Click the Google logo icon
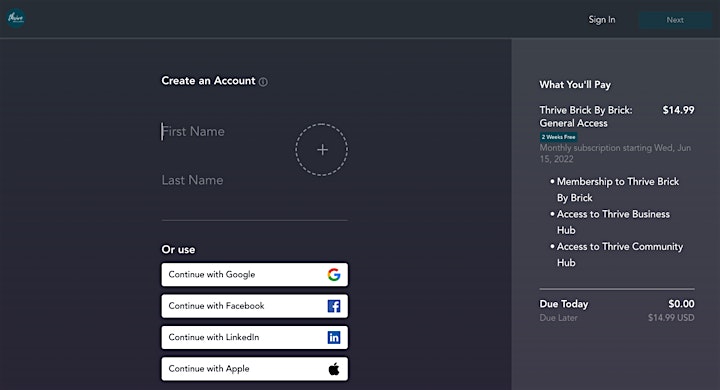Screen dimensions: 720x390 tap(334, 275)
